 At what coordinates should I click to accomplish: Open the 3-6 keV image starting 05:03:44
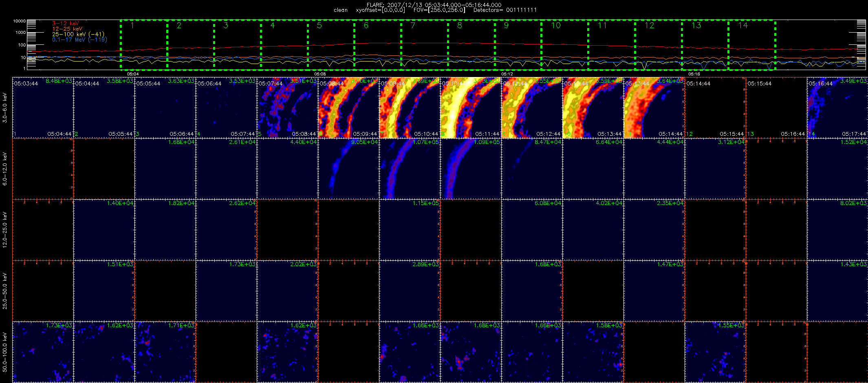coord(43,108)
